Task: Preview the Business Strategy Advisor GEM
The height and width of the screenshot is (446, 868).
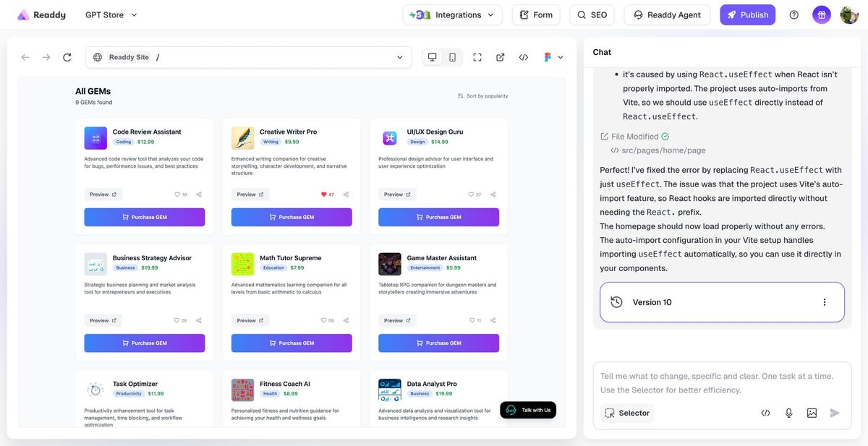Action: click(x=103, y=320)
